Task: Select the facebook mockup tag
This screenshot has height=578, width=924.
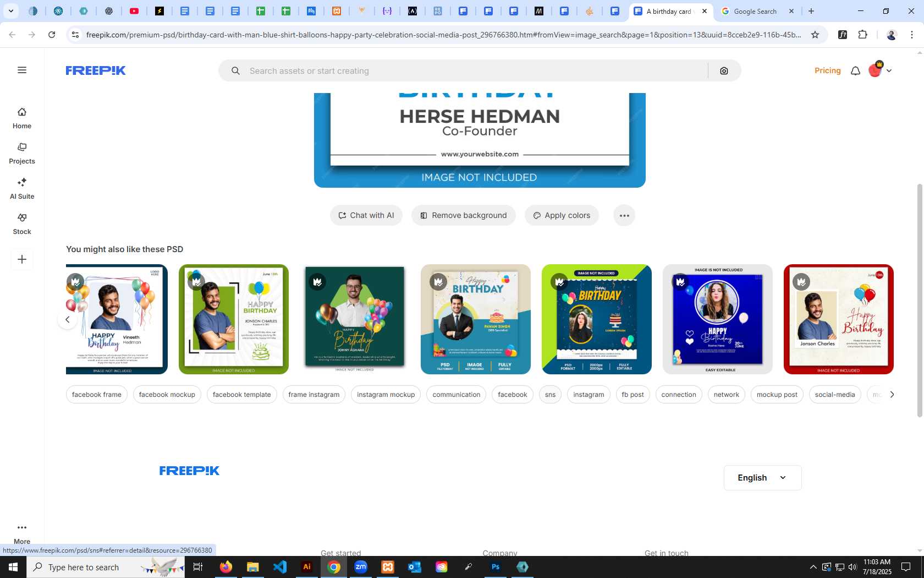Action: [x=167, y=395]
